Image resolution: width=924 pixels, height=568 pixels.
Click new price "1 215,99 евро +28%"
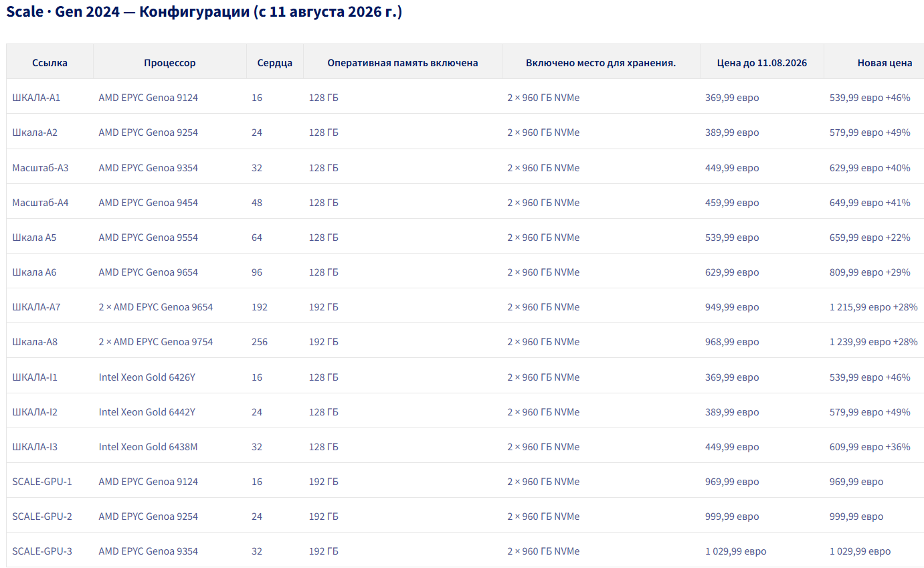point(874,307)
